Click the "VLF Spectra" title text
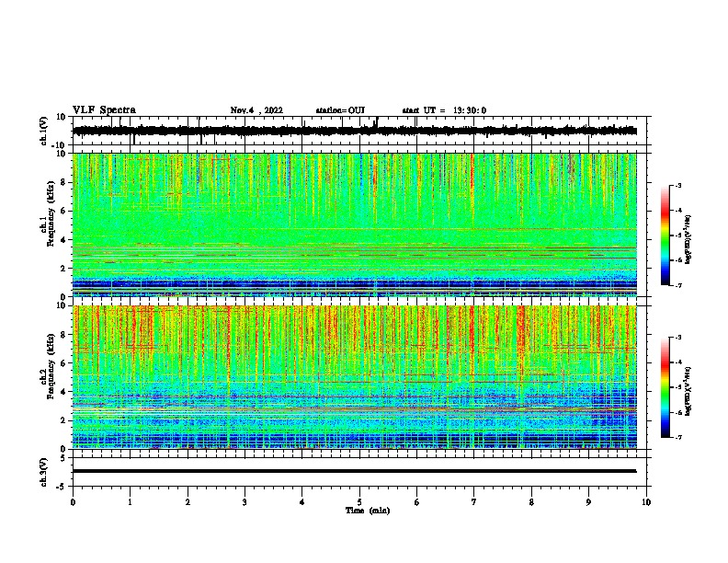 [x=104, y=110]
